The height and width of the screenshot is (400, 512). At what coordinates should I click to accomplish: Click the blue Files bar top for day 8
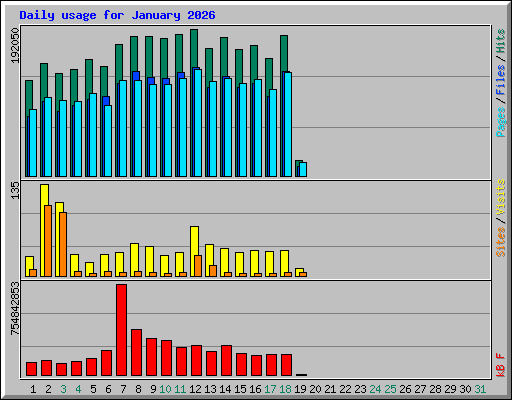(136, 75)
